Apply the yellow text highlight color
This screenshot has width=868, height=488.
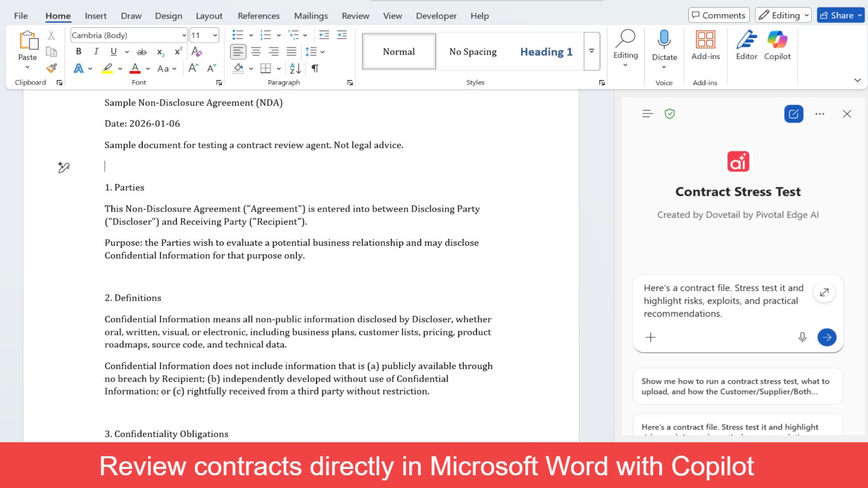108,69
